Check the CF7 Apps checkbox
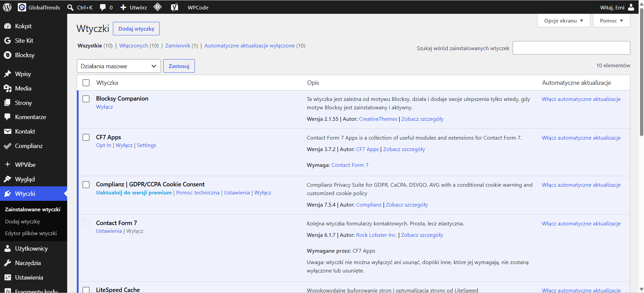This screenshot has width=644, height=293. 86,137
